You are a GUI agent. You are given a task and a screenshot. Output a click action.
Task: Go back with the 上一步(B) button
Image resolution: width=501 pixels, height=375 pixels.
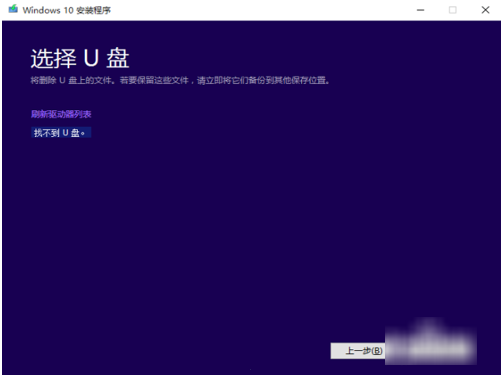358,351
